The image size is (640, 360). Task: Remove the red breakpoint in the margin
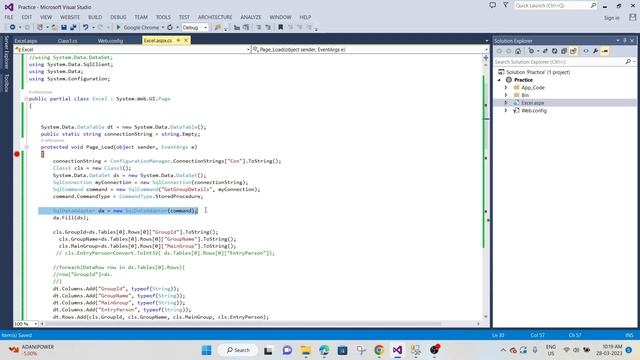pos(17,154)
